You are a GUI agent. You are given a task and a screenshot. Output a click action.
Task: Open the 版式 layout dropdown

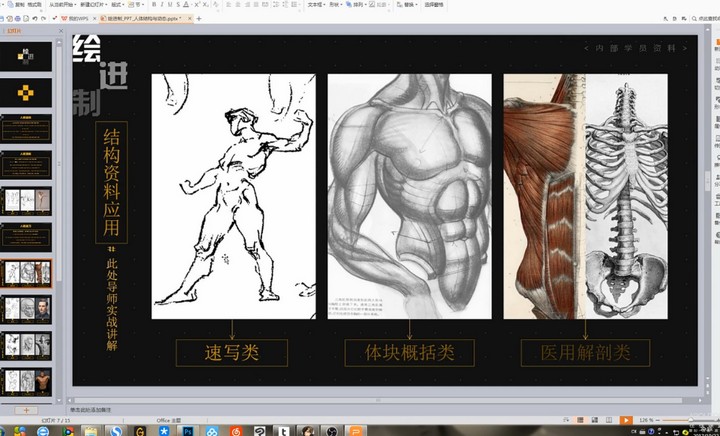point(118,4)
